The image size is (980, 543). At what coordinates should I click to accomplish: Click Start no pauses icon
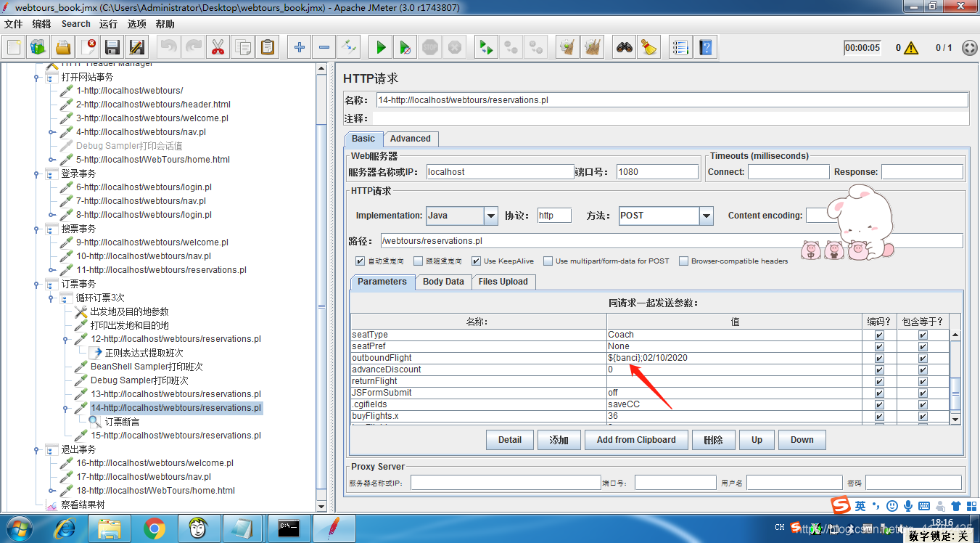tap(405, 48)
